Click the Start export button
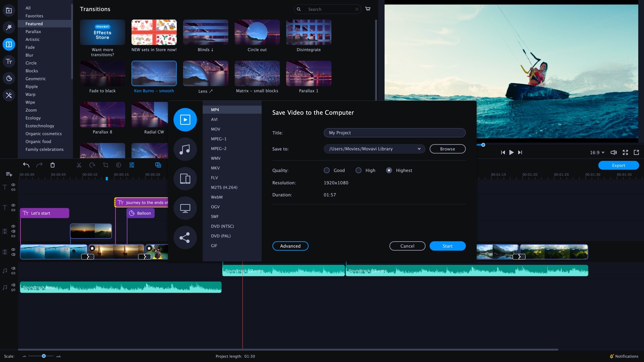 point(447,246)
